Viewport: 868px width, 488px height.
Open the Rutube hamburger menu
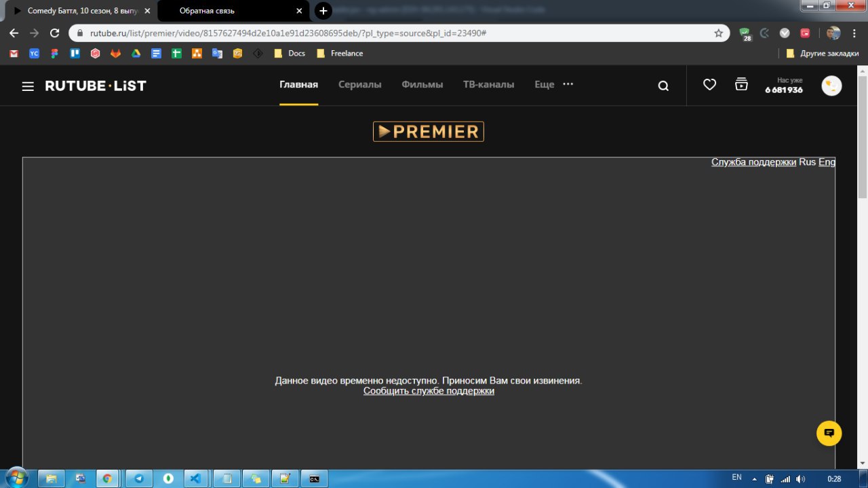click(28, 86)
